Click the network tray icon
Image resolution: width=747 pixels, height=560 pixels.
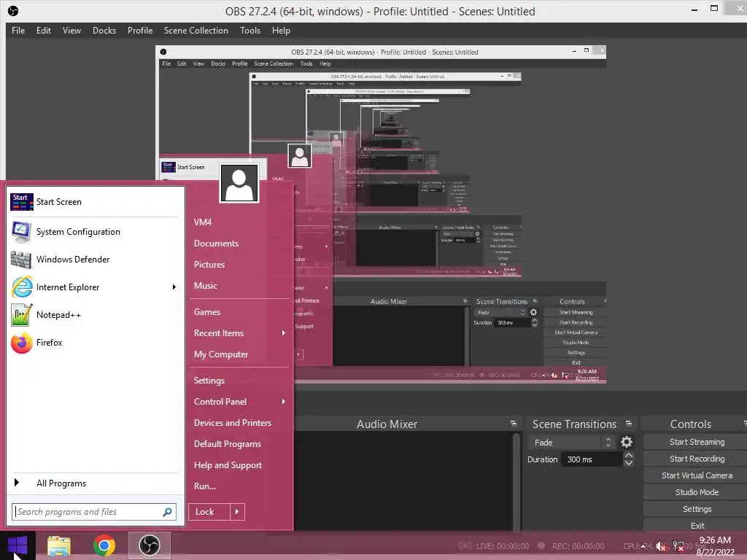pos(678,546)
